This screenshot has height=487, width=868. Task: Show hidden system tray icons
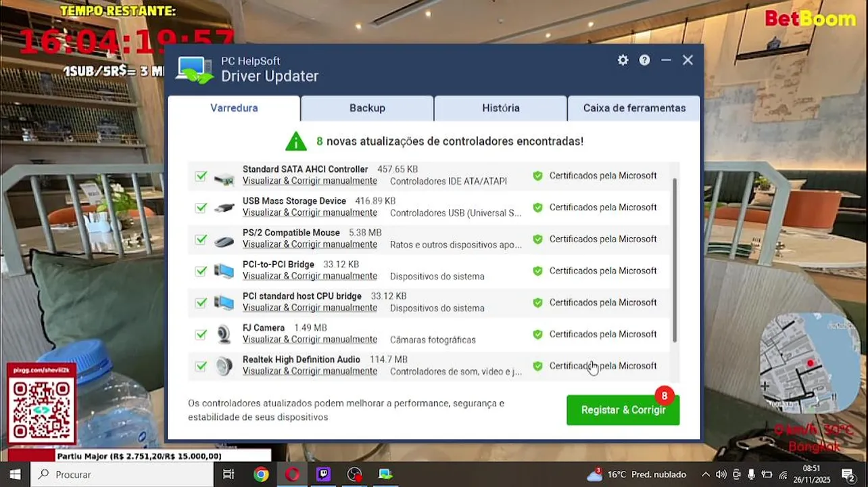(706, 474)
